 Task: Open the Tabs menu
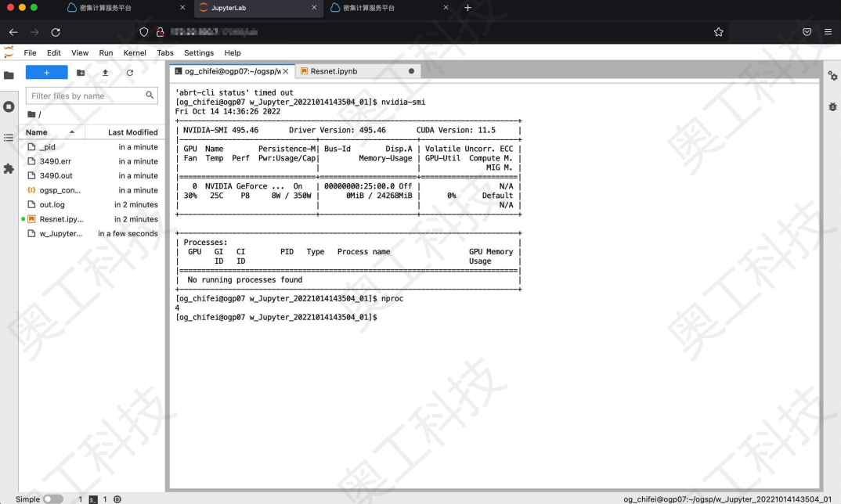pos(165,52)
